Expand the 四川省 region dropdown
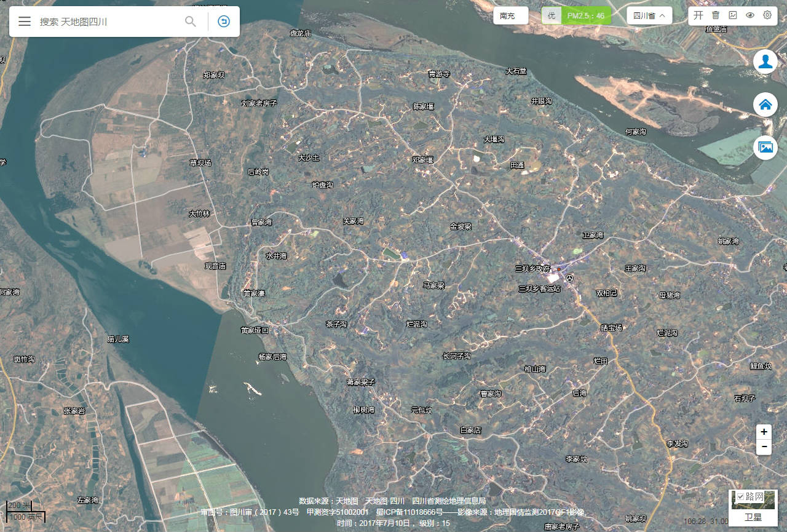Viewport: 787px width, 532px height. (x=649, y=15)
